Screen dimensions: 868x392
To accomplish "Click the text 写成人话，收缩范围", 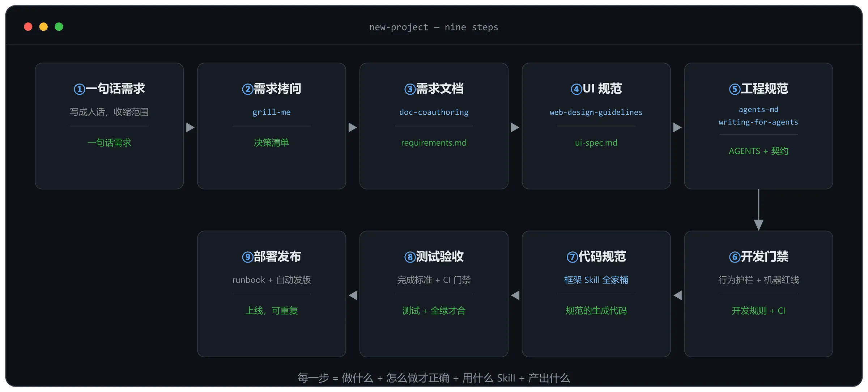I will (109, 112).
